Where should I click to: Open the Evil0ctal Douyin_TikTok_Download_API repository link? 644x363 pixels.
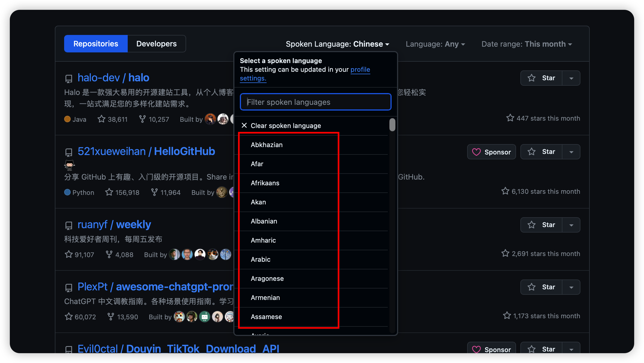(178, 349)
